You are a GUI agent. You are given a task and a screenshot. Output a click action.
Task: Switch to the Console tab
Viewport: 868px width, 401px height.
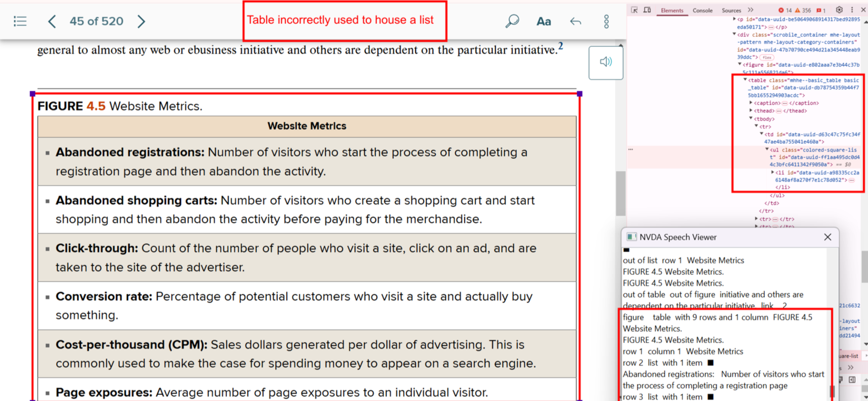click(x=703, y=10)
